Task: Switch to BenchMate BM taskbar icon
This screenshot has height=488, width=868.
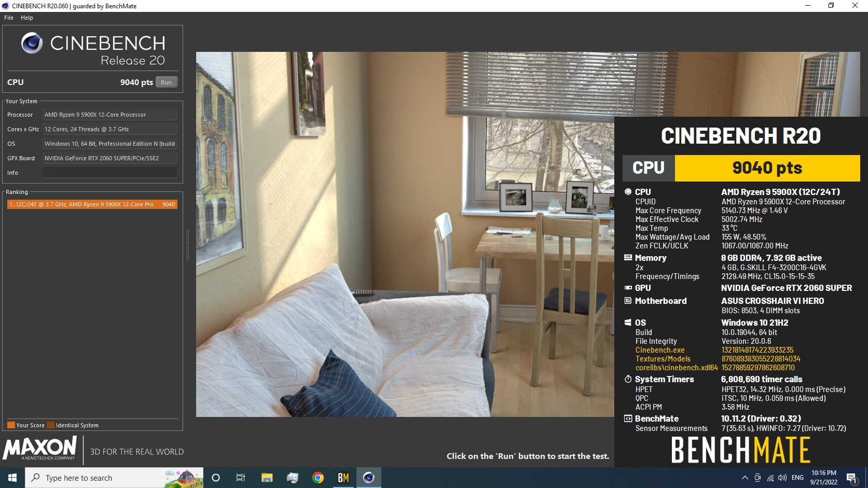Action: click(343, 478)
